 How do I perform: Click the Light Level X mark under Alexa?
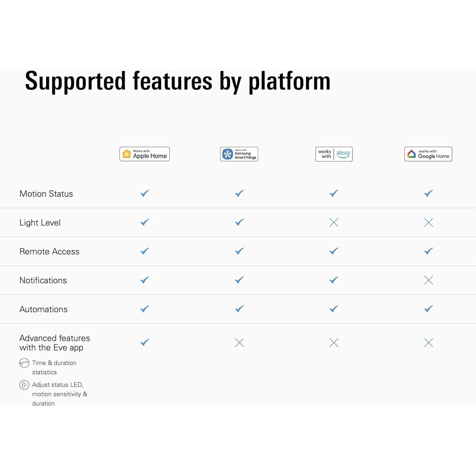click(334, 222)
